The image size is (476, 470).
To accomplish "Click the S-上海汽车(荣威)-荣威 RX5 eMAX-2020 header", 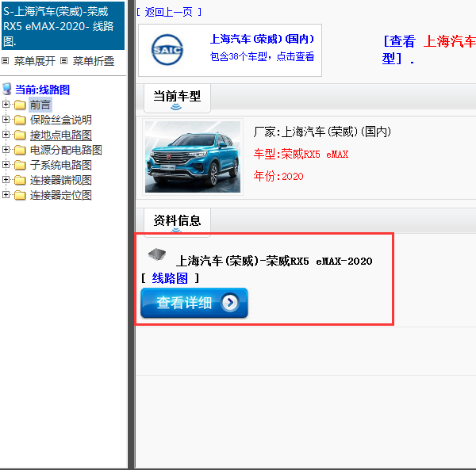I will point(63,26).
